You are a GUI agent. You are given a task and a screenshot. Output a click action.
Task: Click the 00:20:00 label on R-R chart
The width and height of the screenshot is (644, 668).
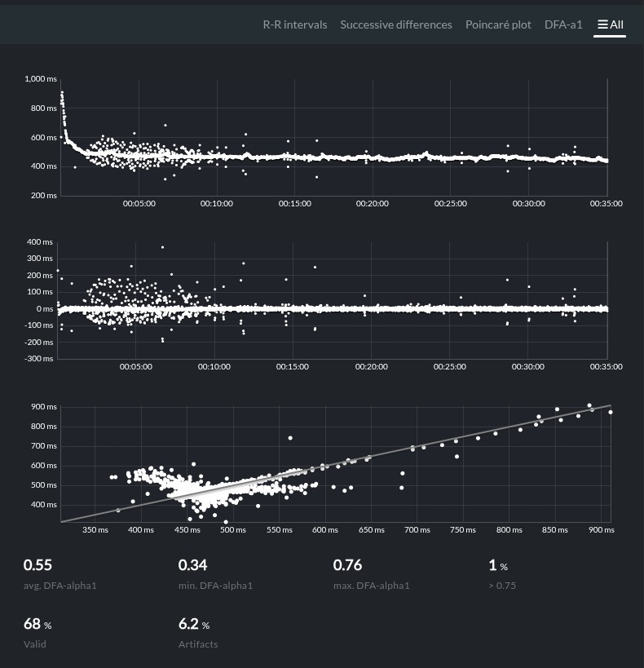(x=373, y=204)
